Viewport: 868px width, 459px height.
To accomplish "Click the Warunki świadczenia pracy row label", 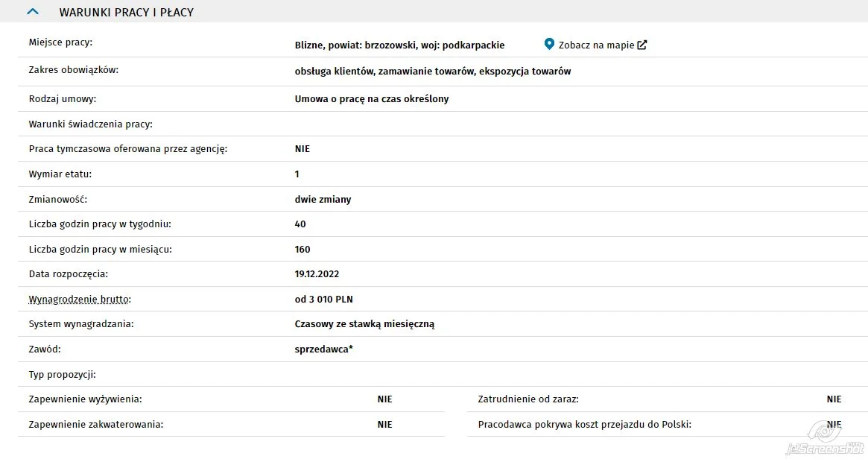I will (x=90, y=124).
